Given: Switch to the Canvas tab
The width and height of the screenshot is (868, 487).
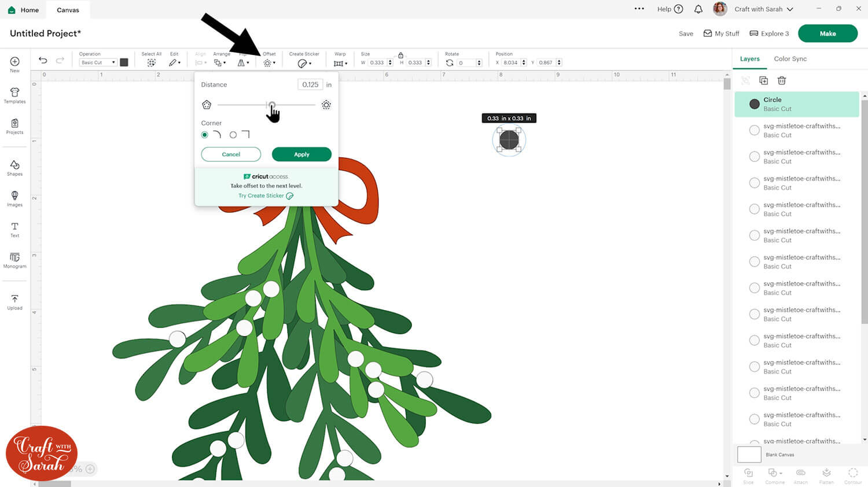Looking at the screenshot, I should [68, 10].
